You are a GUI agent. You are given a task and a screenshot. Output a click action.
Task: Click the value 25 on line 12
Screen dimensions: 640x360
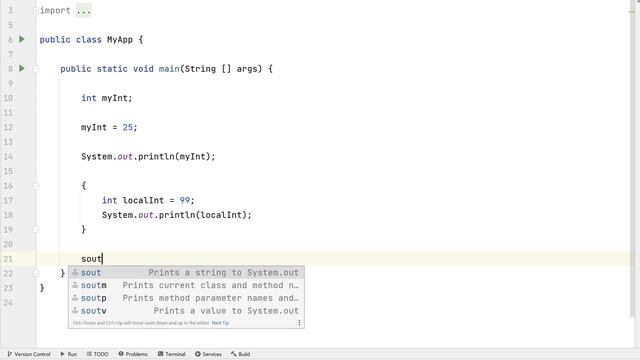[x=128, y=127]
